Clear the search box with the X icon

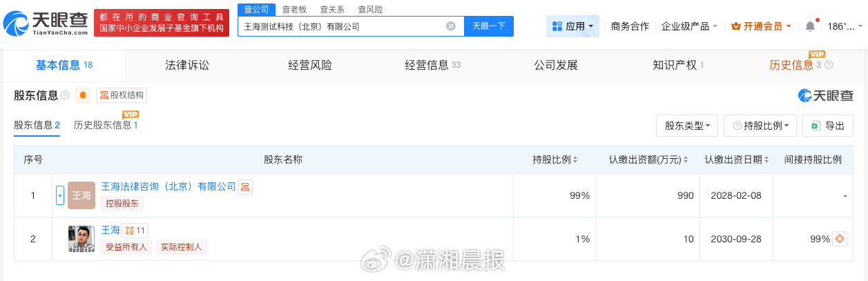[451, 26]
